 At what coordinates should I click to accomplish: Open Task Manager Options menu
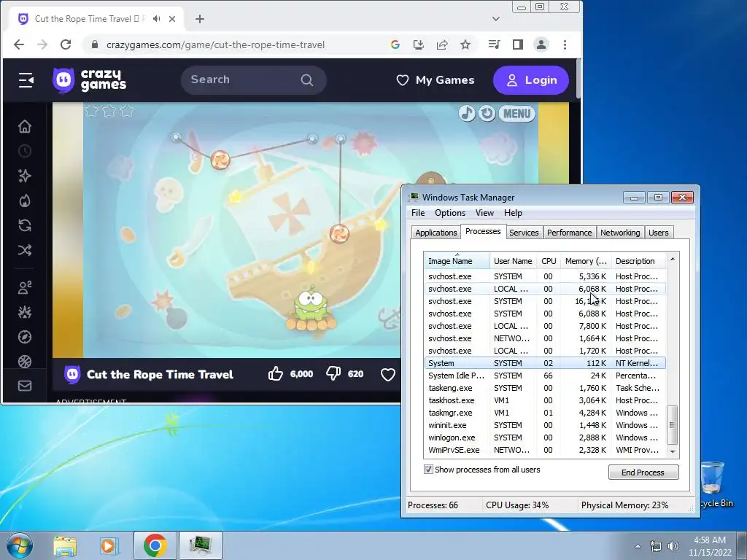pyautogui.click(x=449, y=213)
